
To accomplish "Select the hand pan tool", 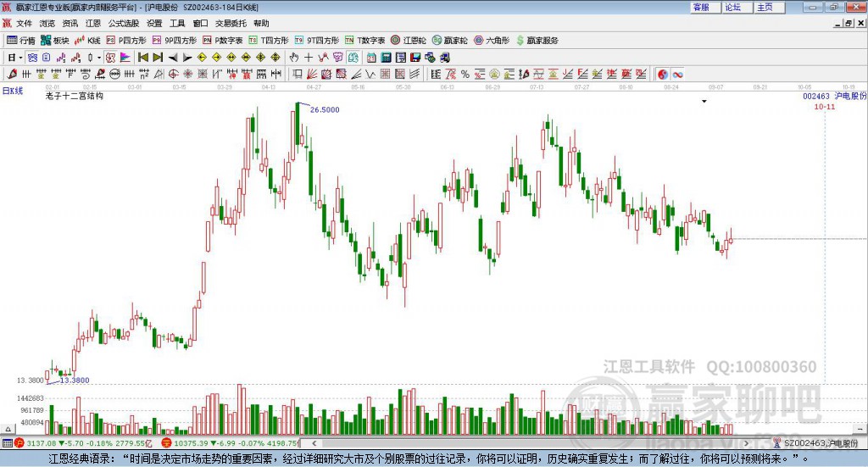I will (x=294, y=58).
